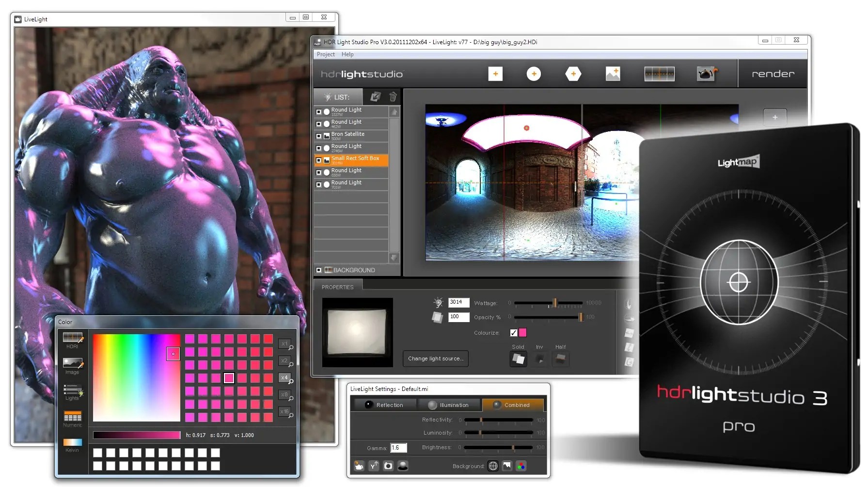Click the Gamma input field
The width and height of the screenshot is (868, 487).
tap(398, 448)
